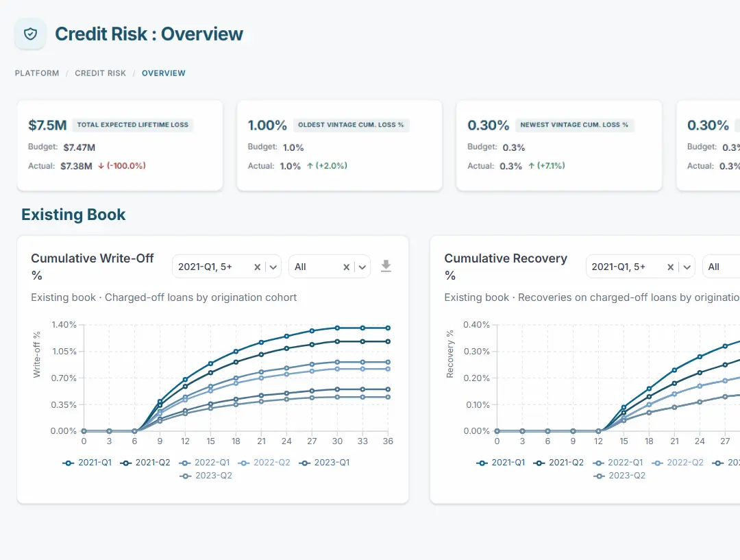Toggle 2021-Q2 series in Recovery legend
740x560 pixels.
coord(558,463)
